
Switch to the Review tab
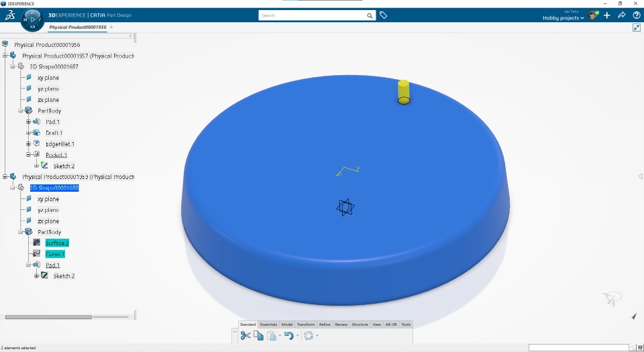pyautogui.click(x=341, y=325)
